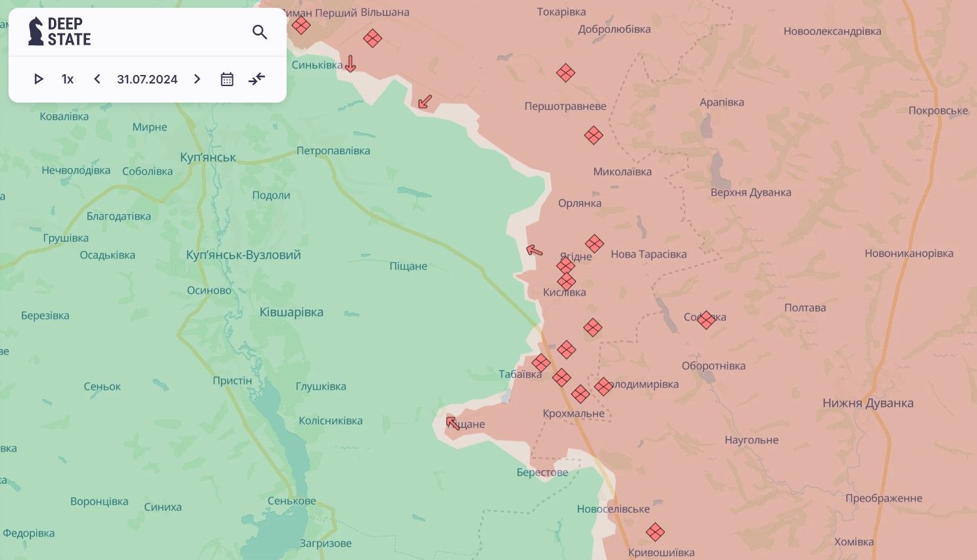Select unit marker between Першотравневе and Миколаївка
977x560 pixels.
click(x=594, y=135)
